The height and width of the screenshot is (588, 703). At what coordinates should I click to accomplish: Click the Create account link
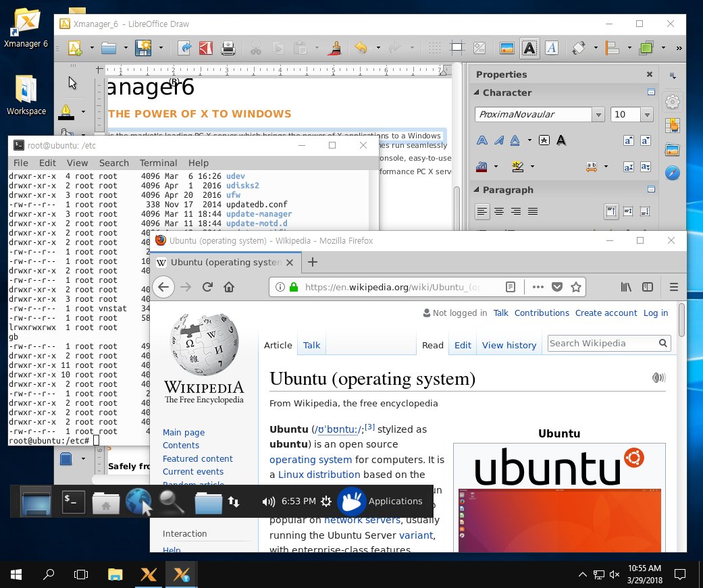(606, 313)
